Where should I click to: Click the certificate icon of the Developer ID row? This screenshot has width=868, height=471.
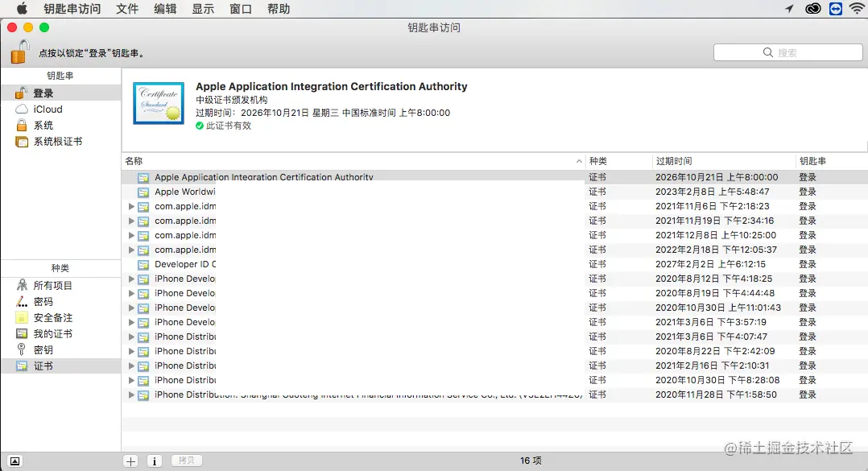(x=143, y=265)
